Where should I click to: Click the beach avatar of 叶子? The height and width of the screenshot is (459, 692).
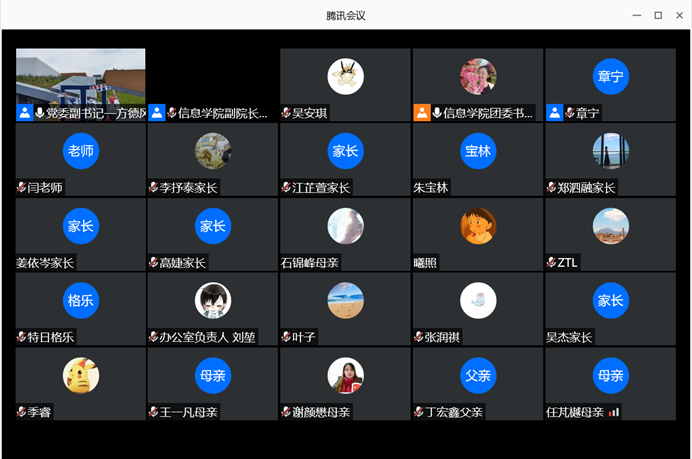click(x=345, y=300)
